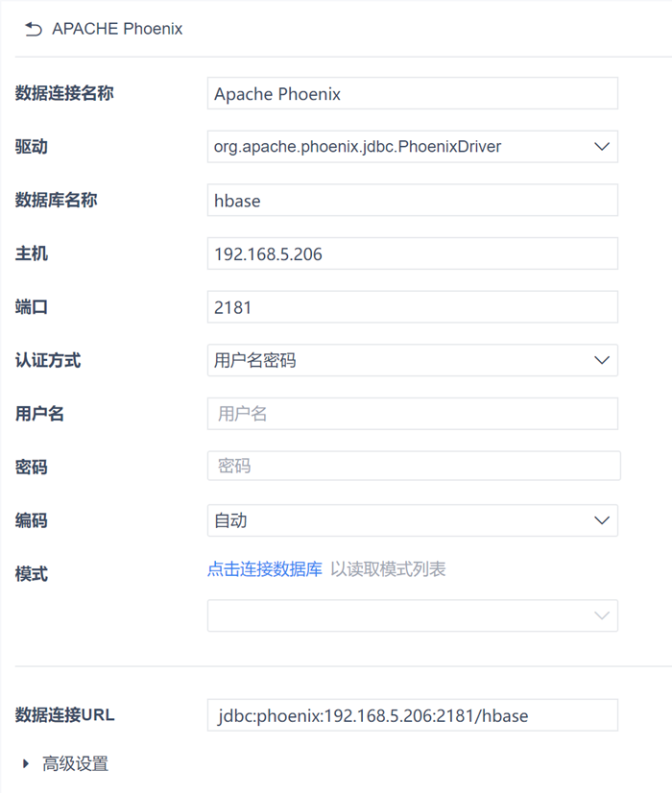
Task: Select the PhoenixDriver driver combo box text
Action: pyautogui.click(x=357, y=147)
